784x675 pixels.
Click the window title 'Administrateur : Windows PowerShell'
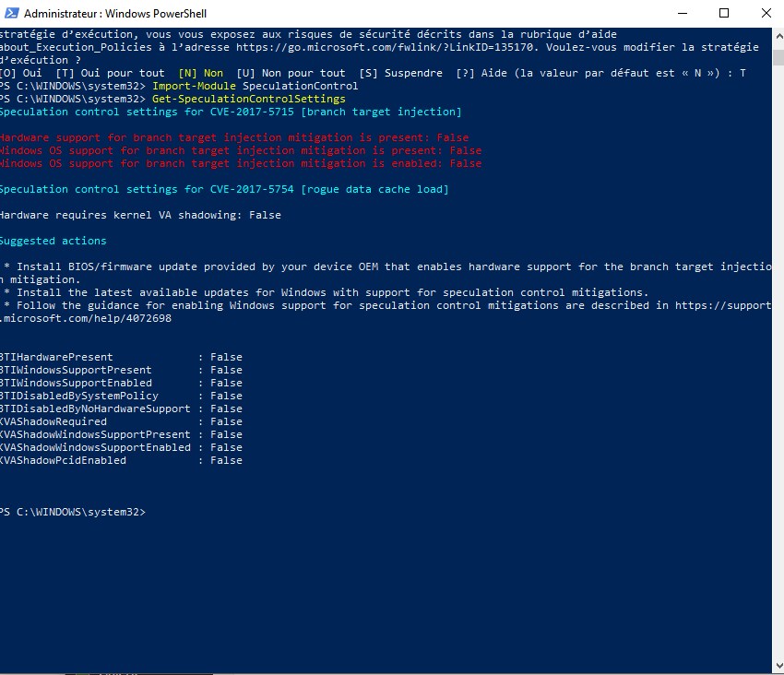[x=115, y=14]
